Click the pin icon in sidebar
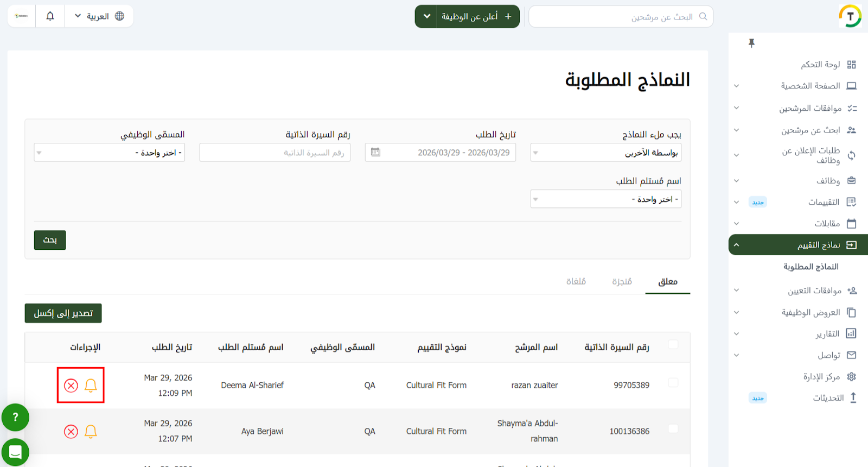Screen dimensions: 868x467 [x=751, y=43]
